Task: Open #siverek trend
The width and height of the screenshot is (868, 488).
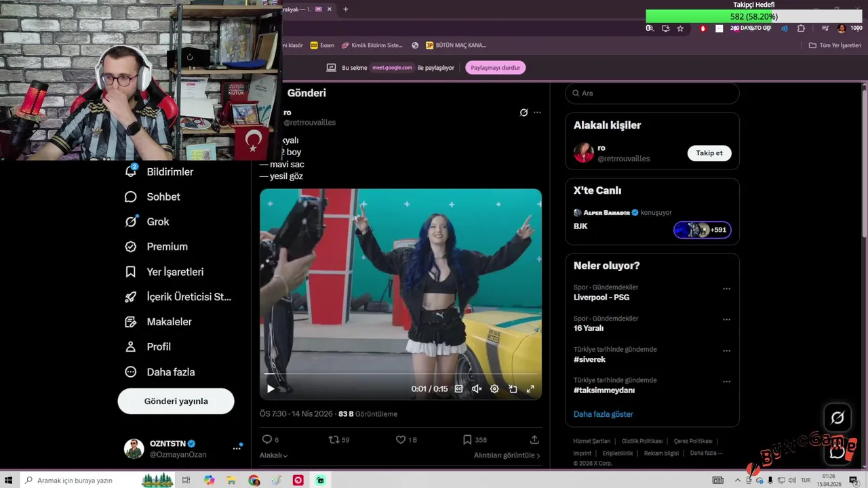Action: pos(589,359)
